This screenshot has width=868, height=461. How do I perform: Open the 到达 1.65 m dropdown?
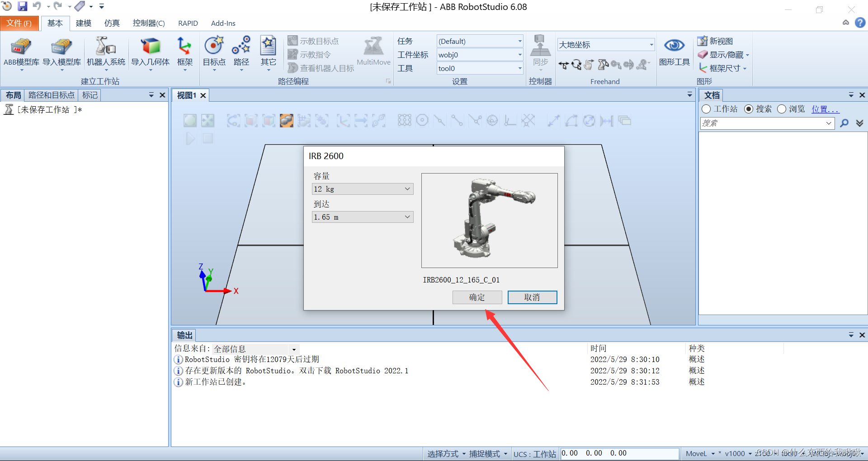tap(363, 217)
